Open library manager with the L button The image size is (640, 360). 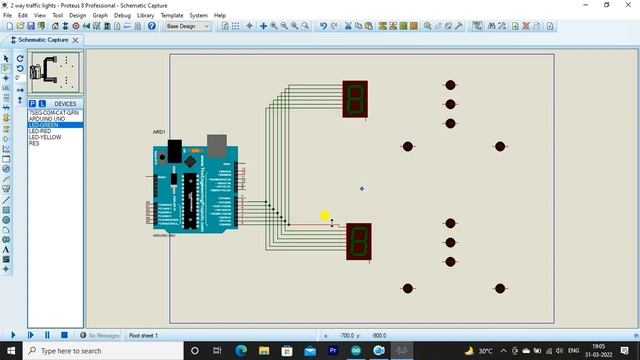[x=42, y=104]
